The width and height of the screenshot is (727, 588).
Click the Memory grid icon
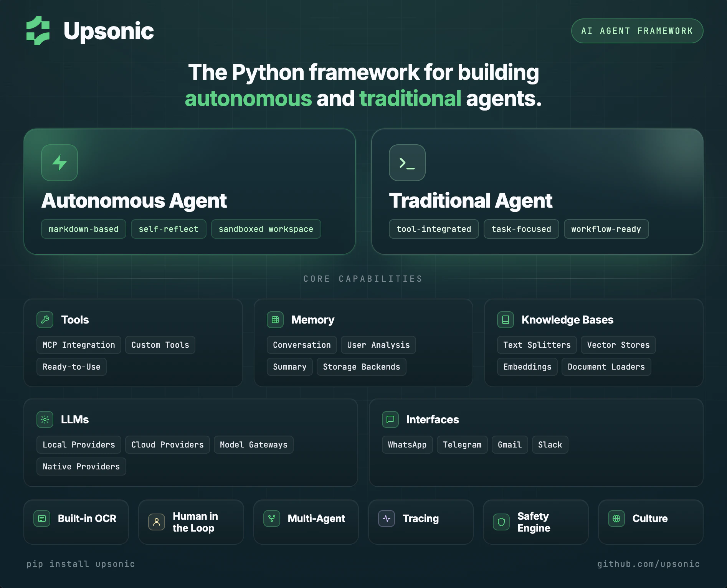point(275,320)
